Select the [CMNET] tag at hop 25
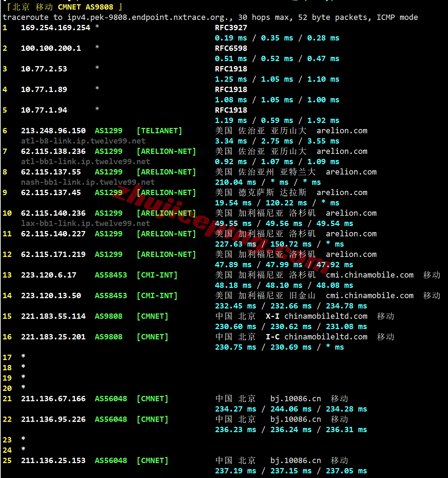This screenshot has height=478, width=448. [152, 461]
